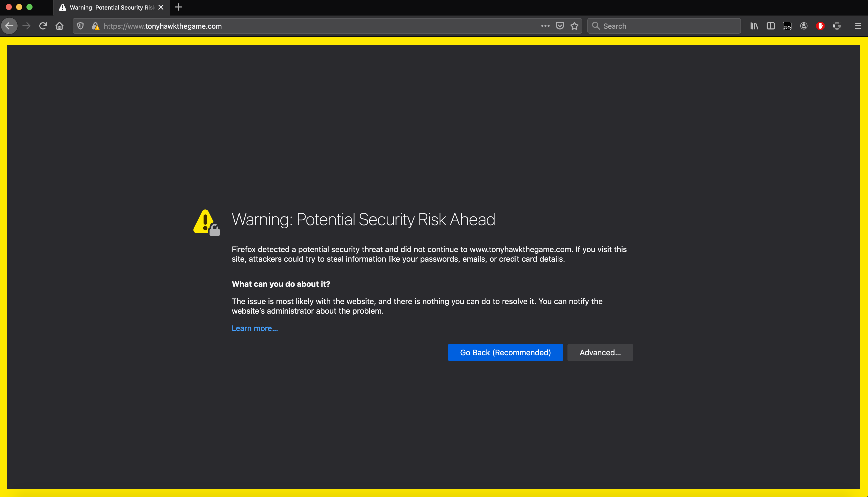Open Firefox Account icon
Viewport: 868px width, 497px height.
(804, 26)
